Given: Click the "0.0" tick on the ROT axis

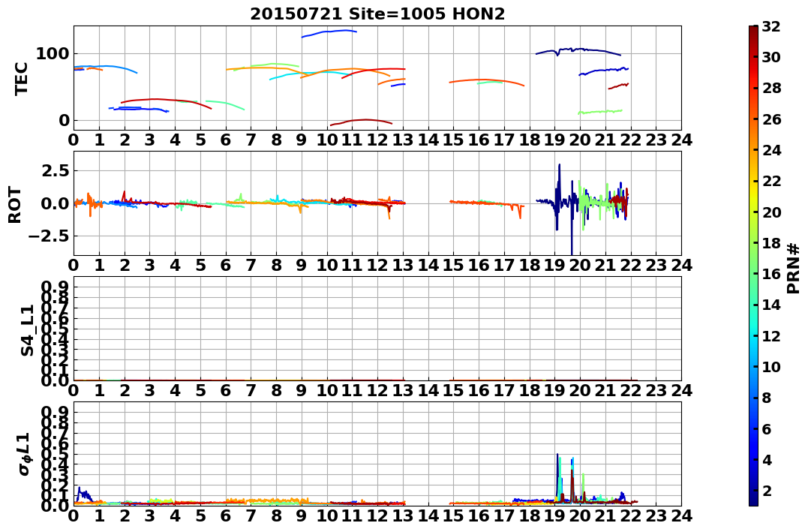Looking at the screenshot, I should tap(56, 203).
